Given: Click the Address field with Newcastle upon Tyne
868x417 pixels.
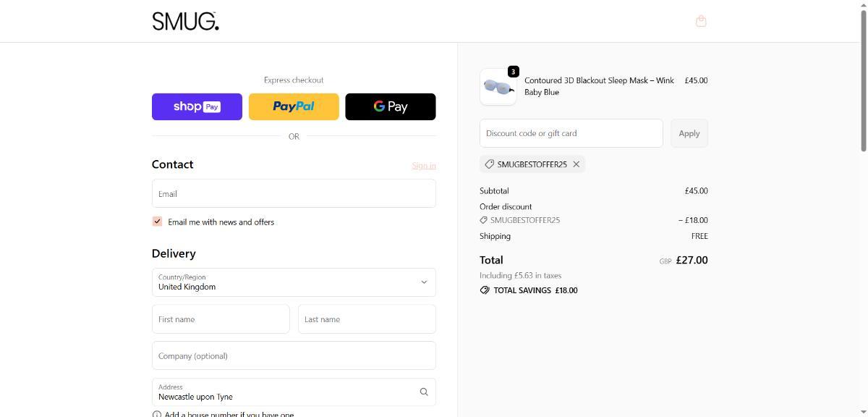Looking at the screenshot, I should click(x=282, y=392).
